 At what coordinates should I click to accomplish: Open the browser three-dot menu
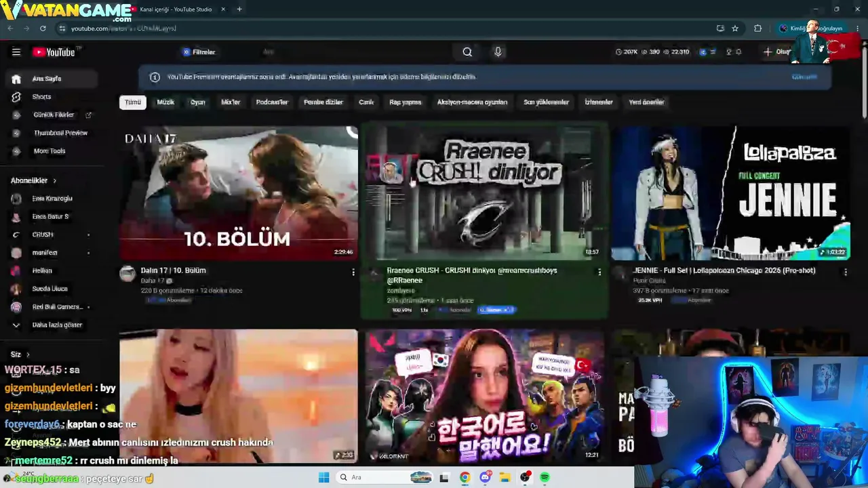pyautogui.click(x=858, y=28)
